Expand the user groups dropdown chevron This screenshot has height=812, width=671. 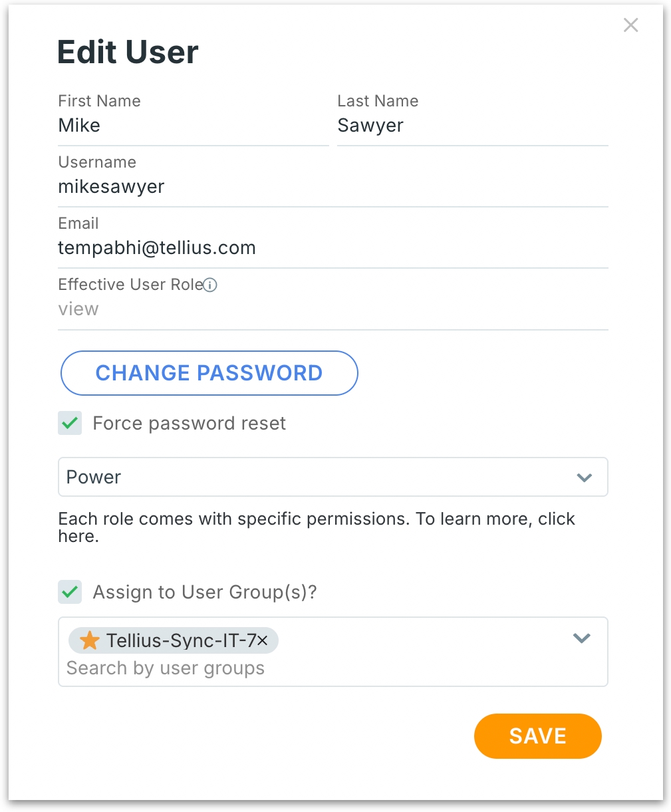[x=582, y=638]
